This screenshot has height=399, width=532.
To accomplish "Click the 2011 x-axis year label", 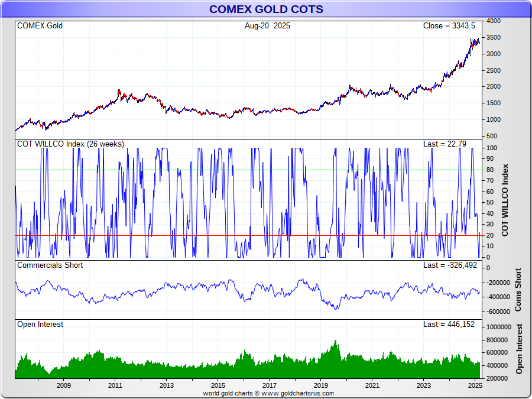I will [x=115, y=385].
